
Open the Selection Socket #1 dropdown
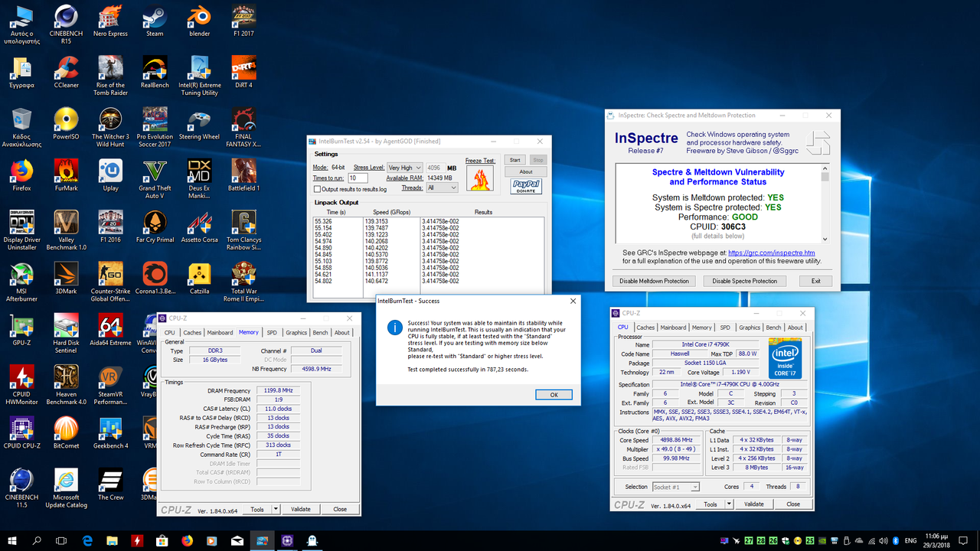pos(675,487)
